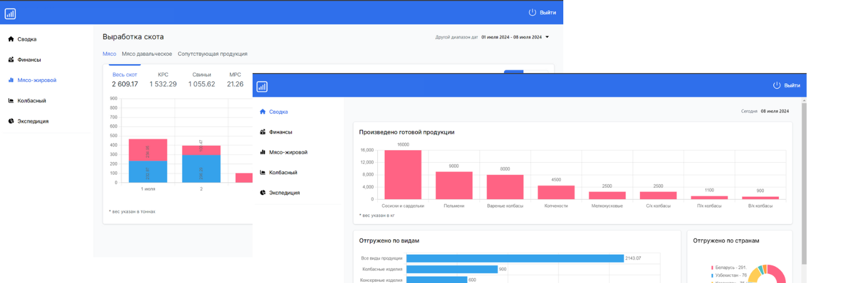Open the date range dropdown arrow
Viewport: 868px width, 283px height.
547,37
